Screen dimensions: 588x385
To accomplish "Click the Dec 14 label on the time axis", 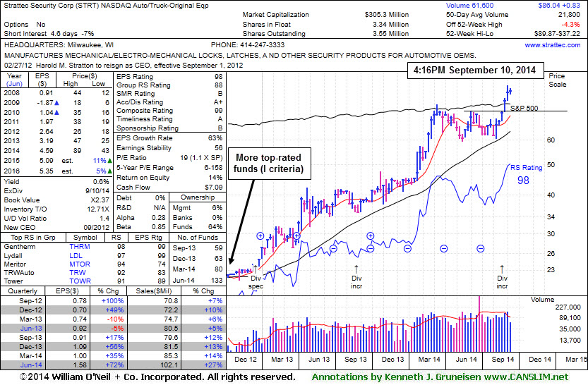I will [539, 360].
